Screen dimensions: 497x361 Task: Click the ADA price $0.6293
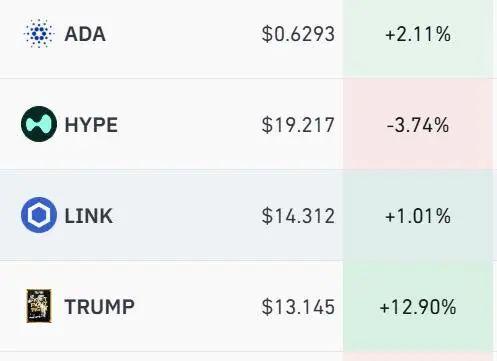tap(298, 34)
